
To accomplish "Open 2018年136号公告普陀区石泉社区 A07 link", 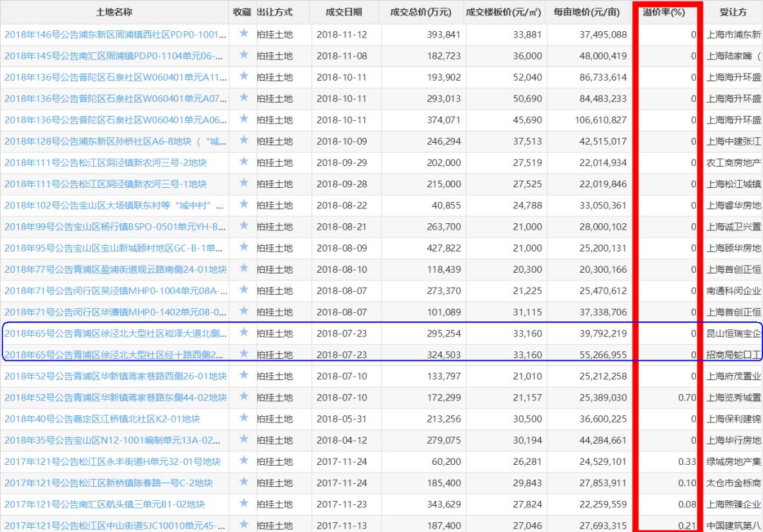I will point(115,99).
